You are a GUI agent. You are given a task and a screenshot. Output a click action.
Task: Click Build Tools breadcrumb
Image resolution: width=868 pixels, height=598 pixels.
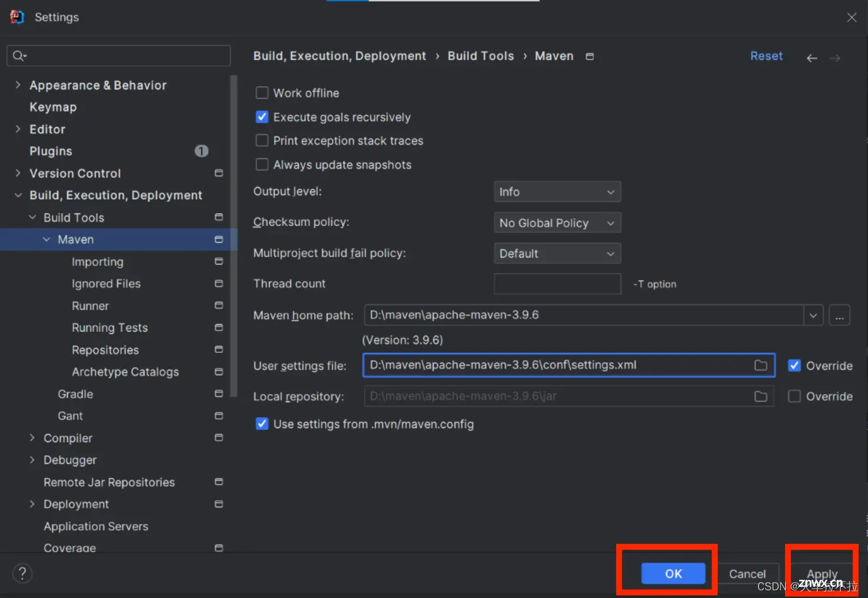point(481,56)
